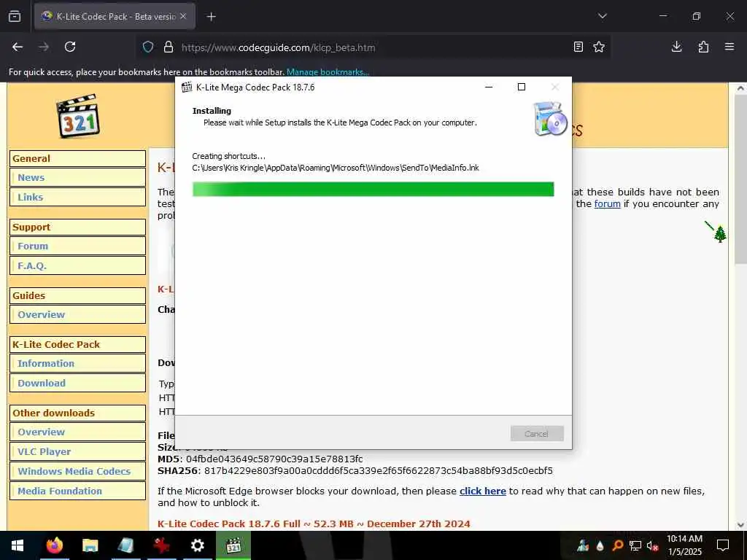Open Settings gear from the taskbar

(x=197, y=545)
